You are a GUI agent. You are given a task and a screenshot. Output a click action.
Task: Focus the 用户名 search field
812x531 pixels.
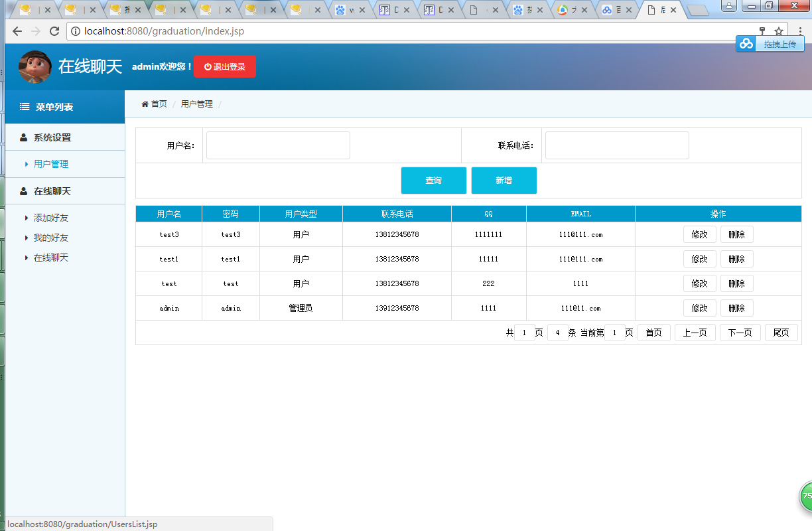[278, 145]
